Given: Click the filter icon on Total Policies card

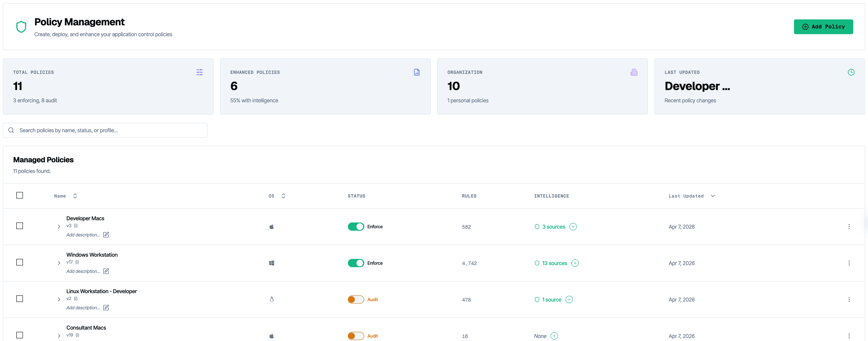Looking at the screenshot, I should 199,72.
